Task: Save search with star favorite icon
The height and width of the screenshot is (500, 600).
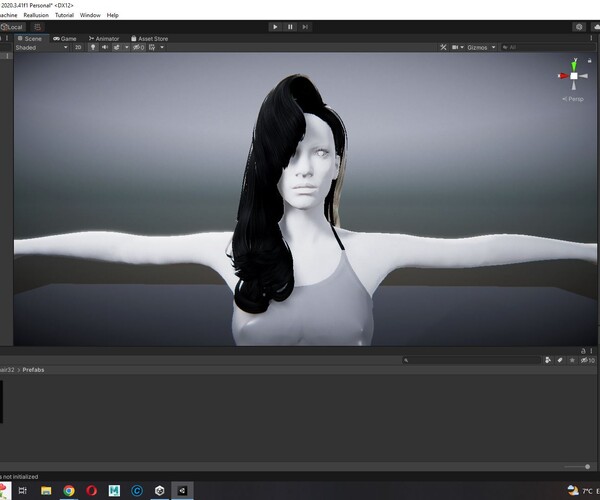Action: [572, 360]
